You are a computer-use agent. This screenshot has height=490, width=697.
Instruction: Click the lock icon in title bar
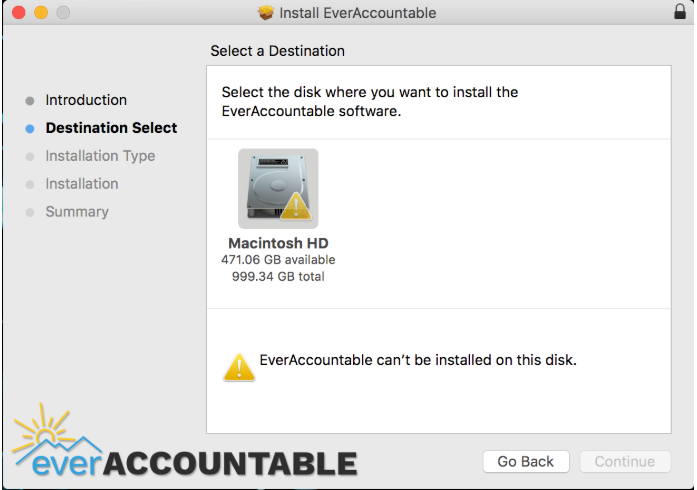pos(680,12)
